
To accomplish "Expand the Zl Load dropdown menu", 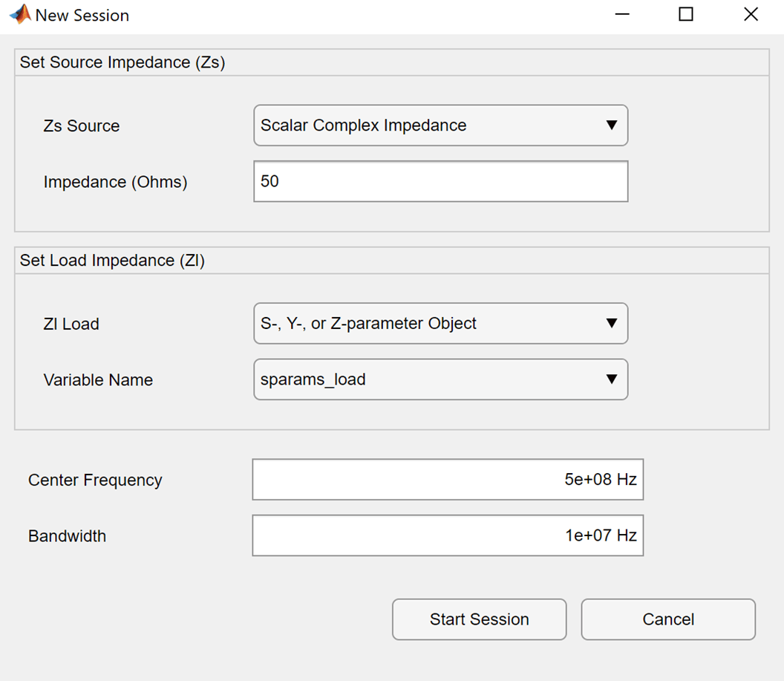I will 441,324.
